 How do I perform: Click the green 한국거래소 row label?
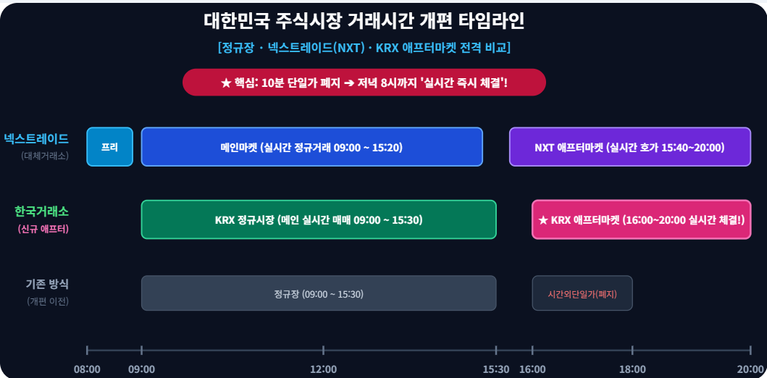[42, 212]
